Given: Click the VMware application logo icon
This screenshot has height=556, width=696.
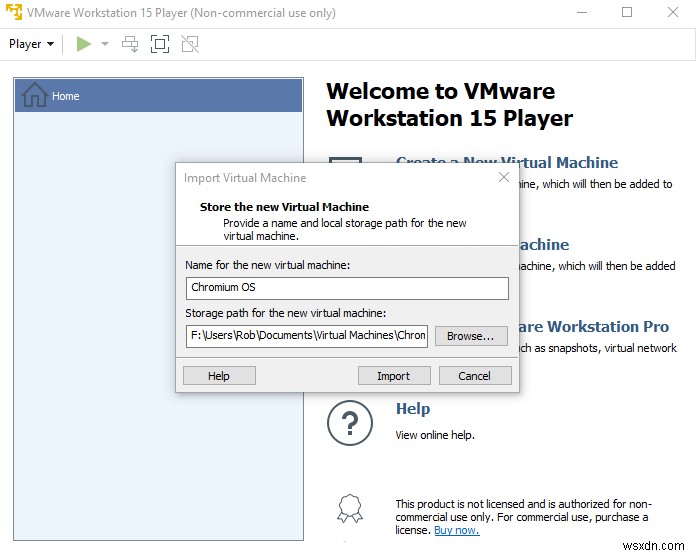Looking at the screenshot, I should 14,12.
